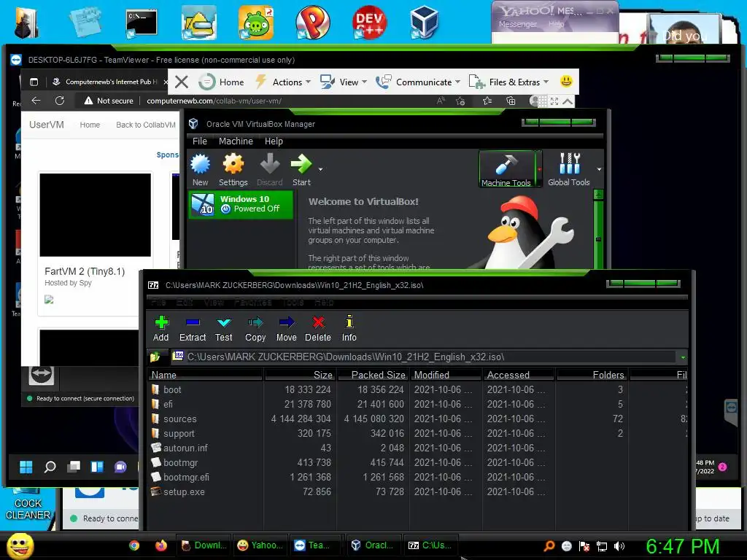Click Move in 7-Zip toolbar
This screenshot has height=560, width=747.
[x=286, y=329]
